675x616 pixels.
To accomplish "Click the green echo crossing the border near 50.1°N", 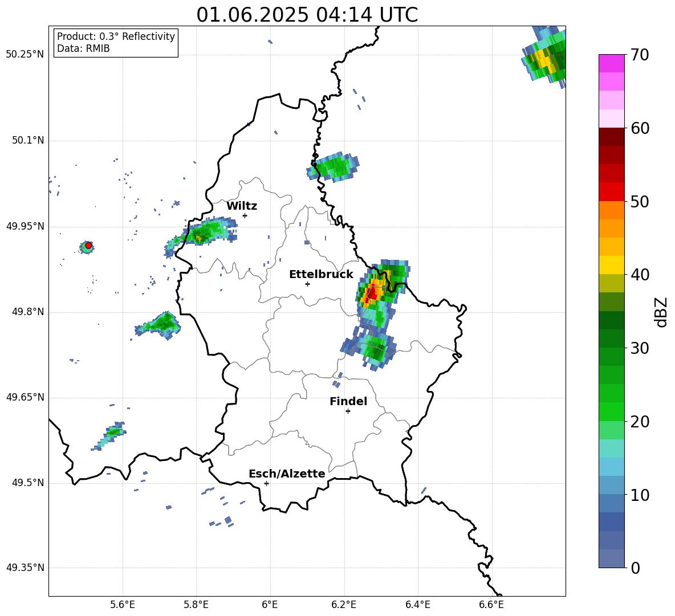I will (334, 167).
